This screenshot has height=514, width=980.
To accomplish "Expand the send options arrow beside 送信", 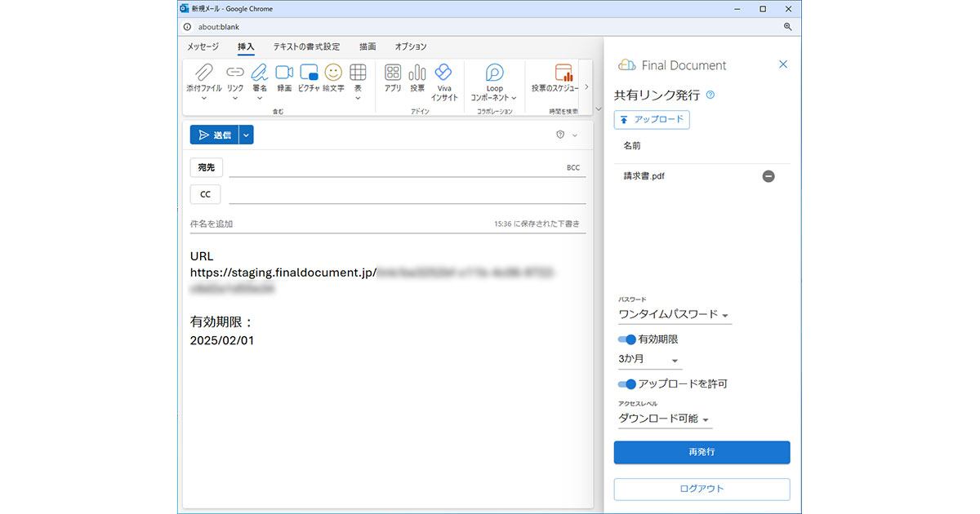I will tap(247, 135).
